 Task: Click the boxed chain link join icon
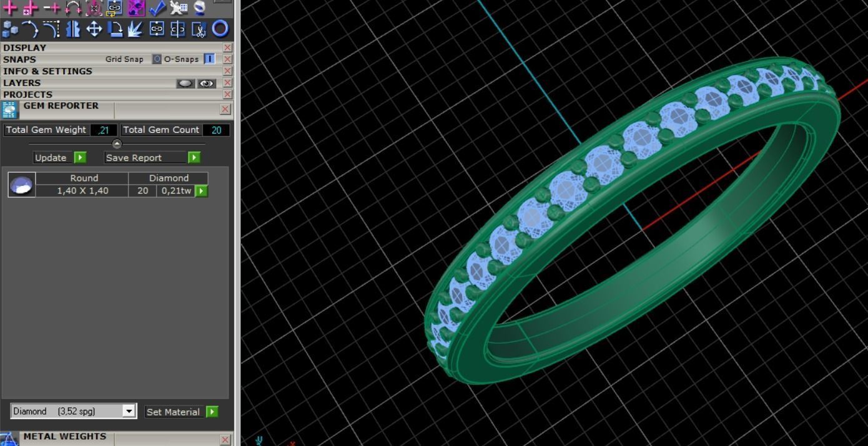click(157, 29)
